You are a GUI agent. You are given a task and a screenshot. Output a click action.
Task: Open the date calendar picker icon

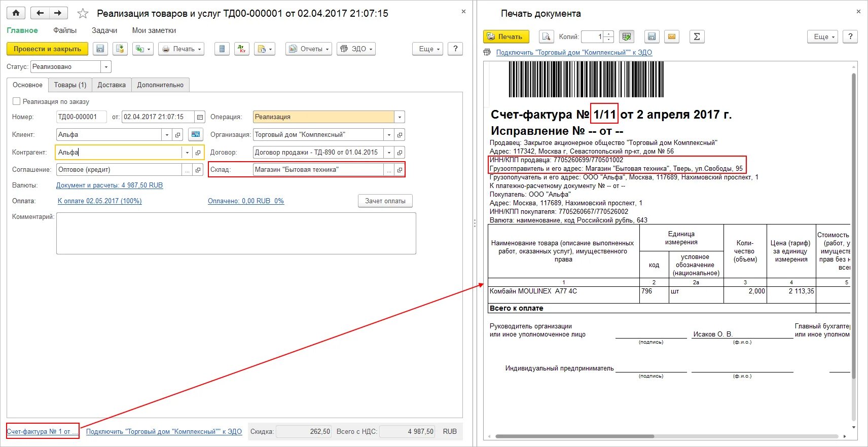(x=200, y=117)
